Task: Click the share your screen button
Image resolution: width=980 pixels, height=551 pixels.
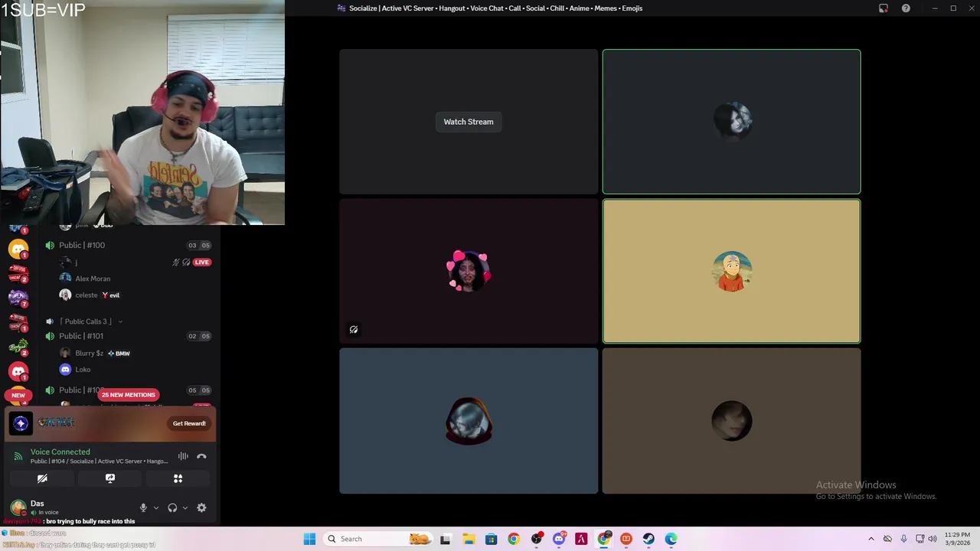Action: (110, 478)
